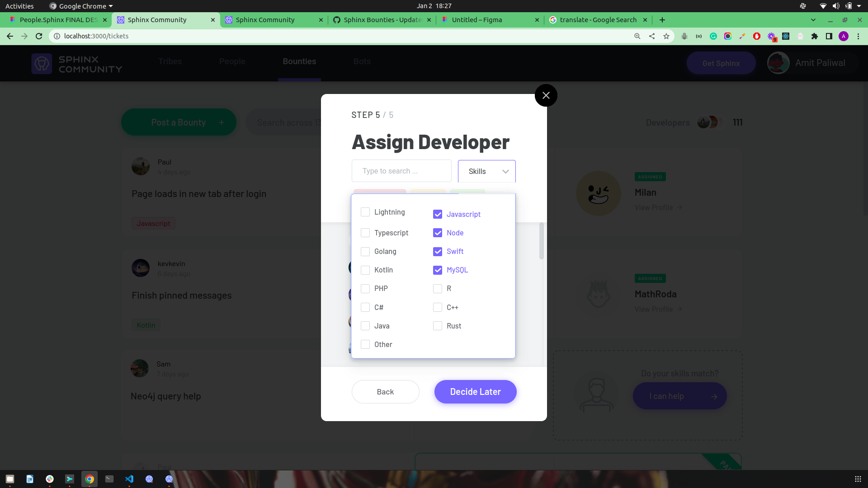Close the Assign Developer modal

[x=546, y=95]
